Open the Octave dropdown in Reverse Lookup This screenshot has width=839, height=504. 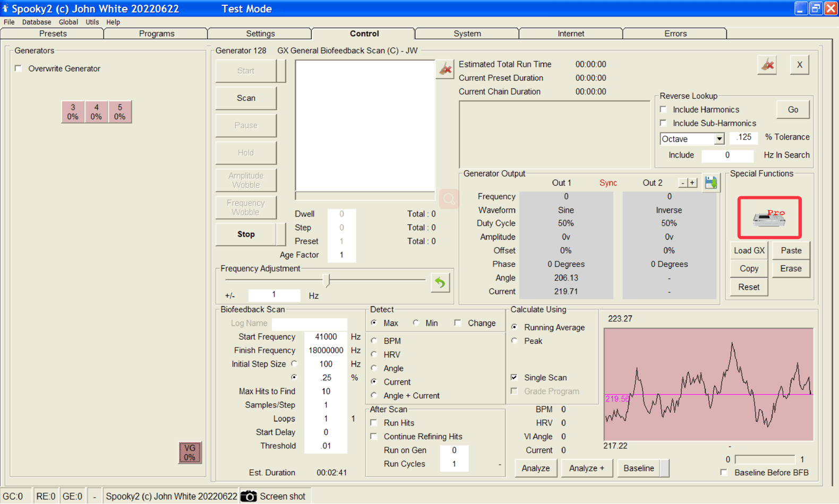[719, 139]
